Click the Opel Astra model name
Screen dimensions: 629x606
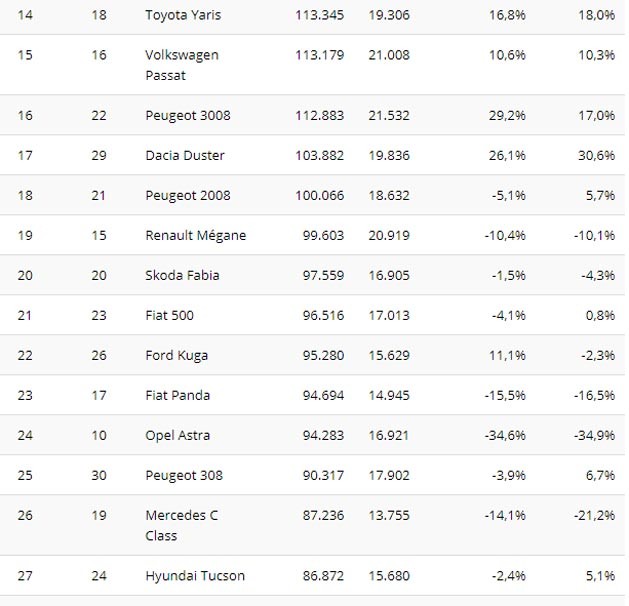177,435
